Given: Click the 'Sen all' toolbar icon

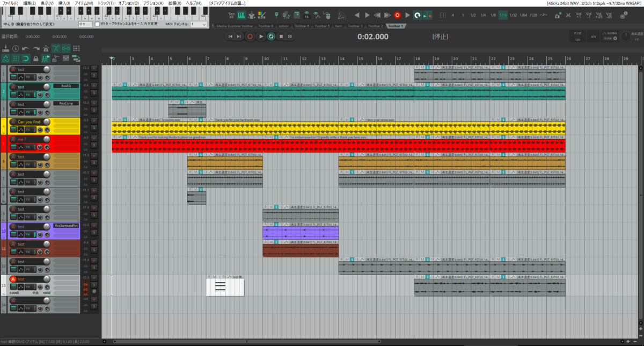Looking at the screenshot, I should [x=231, y=15].
